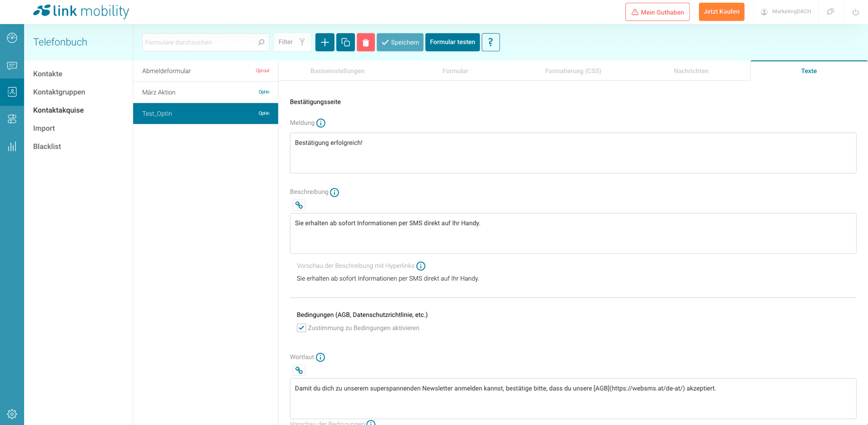The width and height of the screenshot is (868, 425).
Task: Click the link mobility logo
Action: click(81, 11)
